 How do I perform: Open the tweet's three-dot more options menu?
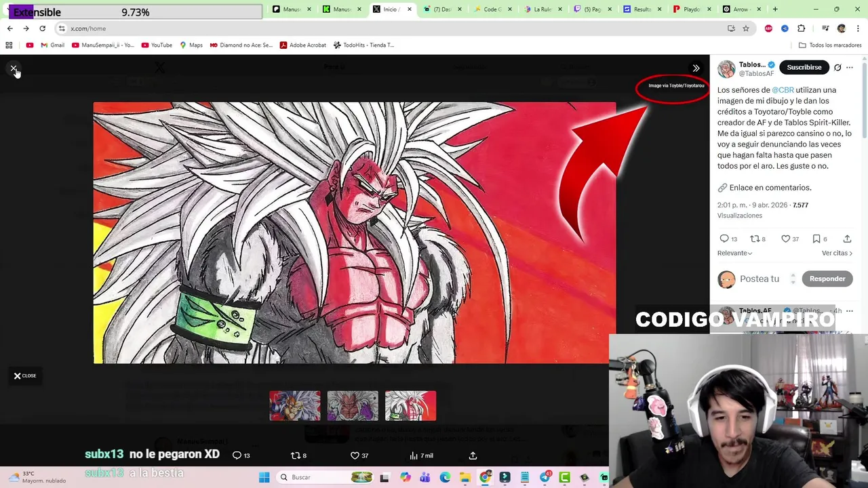[x=850, y=67]
